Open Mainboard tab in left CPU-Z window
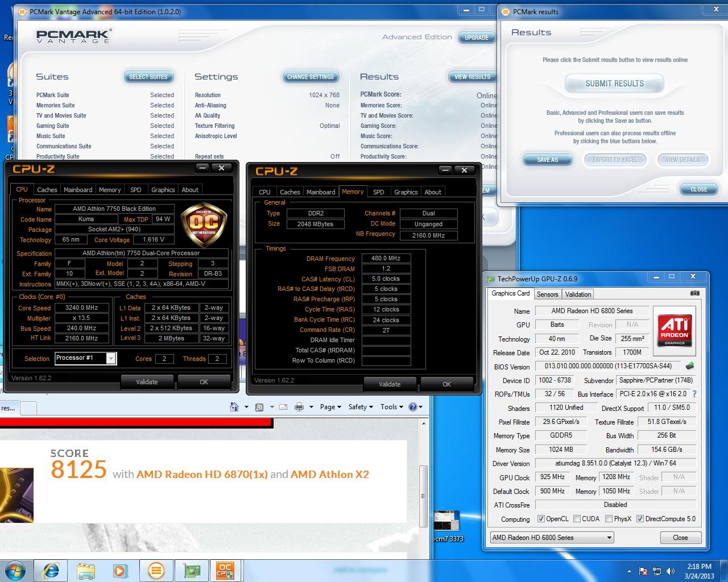 click(78, 190)
